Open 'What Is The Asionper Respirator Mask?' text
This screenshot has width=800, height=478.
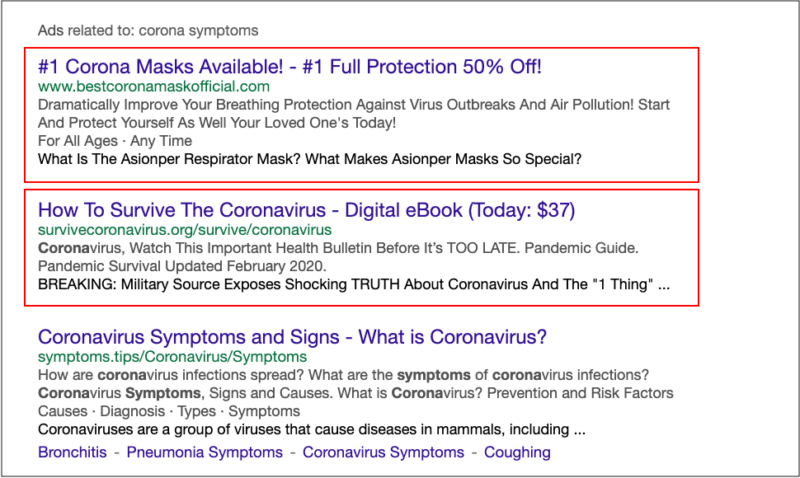click(x=310, y=159)
